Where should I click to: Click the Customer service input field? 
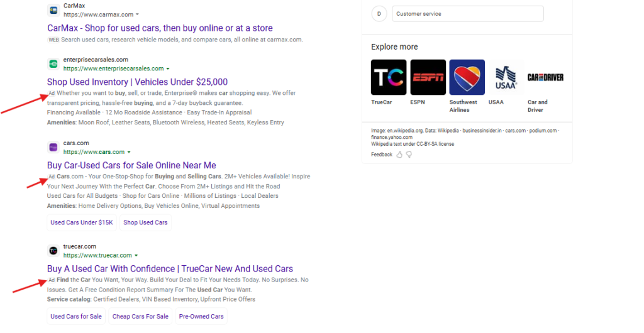[x=467, y=14]
